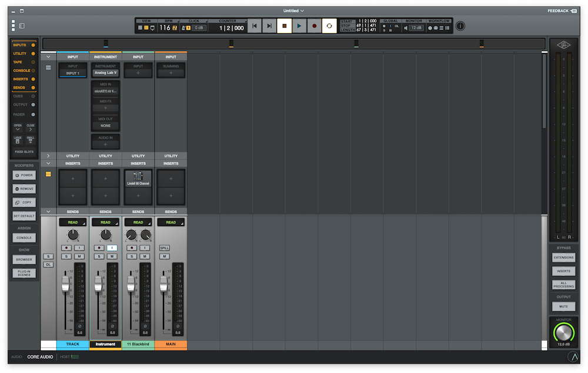The width and height of the screenshot is (588, 373).
Task: Click the monitor speaker mute icon
Action: (x=405, y=28)
